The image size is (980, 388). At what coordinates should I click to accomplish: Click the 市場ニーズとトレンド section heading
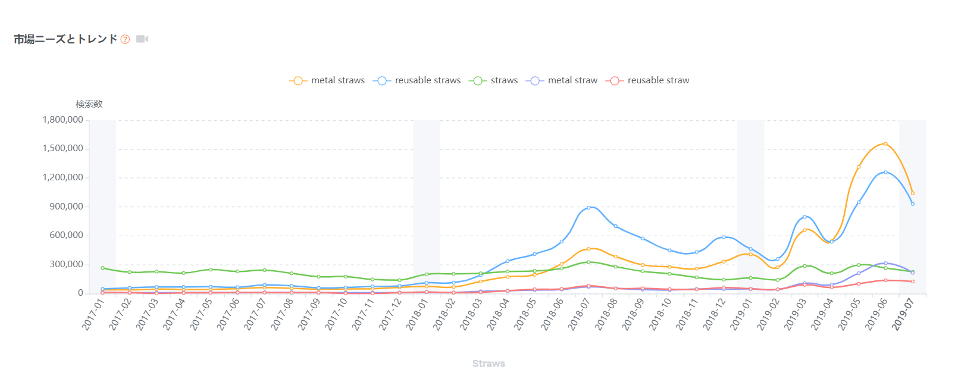point(65,39)
